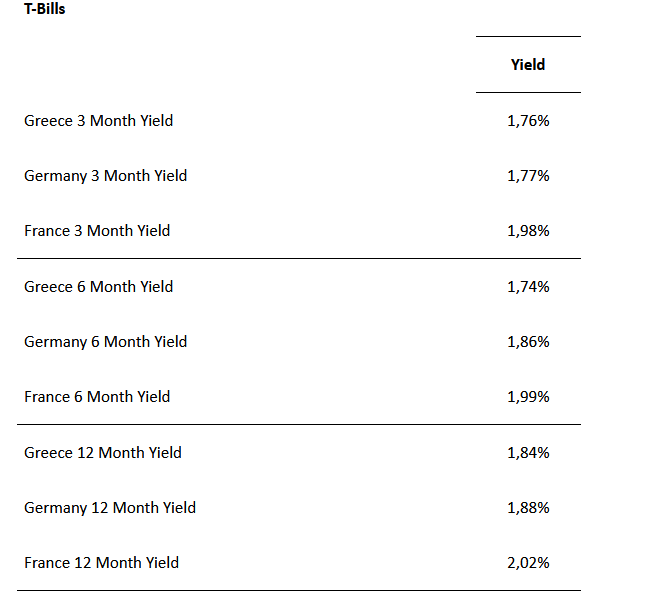The width and height of the screenshot is (665, 616).
Task: Select the Greece 6 Month Yield label
Action: point(98,287)
